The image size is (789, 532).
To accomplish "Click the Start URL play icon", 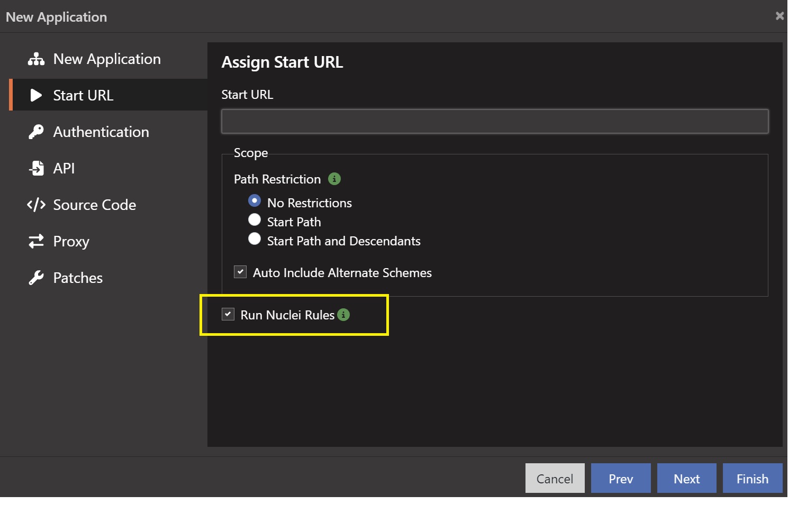I will pyautogui.click(x=36, y=95).
